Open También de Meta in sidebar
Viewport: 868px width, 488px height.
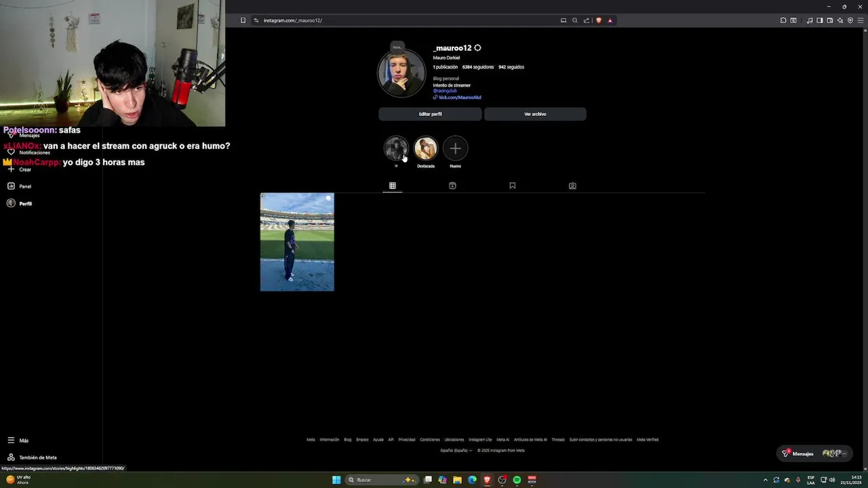click(x=32, y=457)
